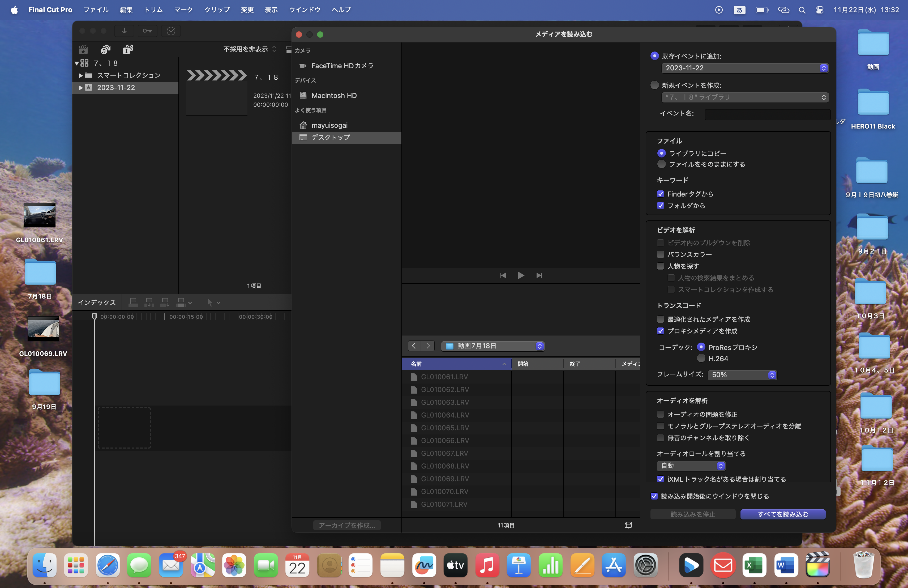
Task: Enable the バランスカラー checkbox
Action: point(661,254)
